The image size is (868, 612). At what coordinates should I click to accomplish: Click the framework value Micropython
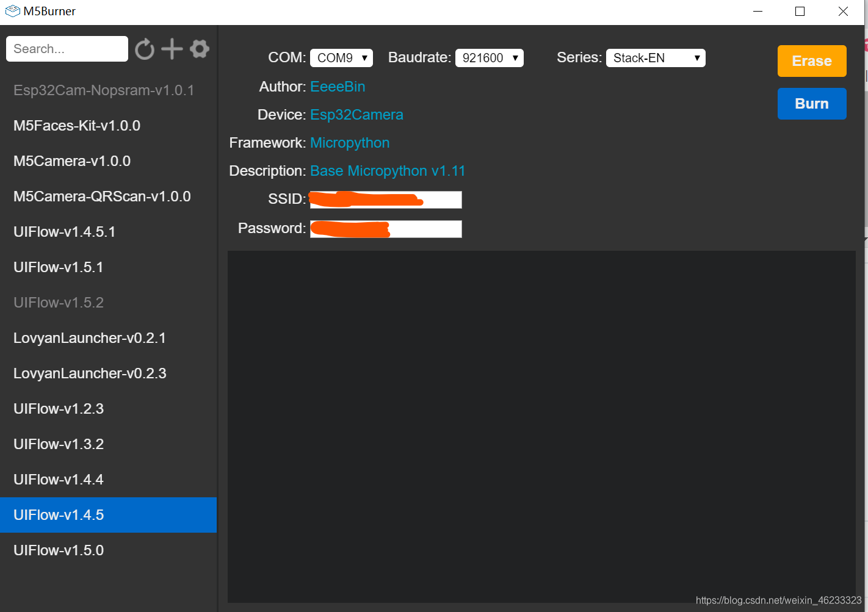(350, 143)
